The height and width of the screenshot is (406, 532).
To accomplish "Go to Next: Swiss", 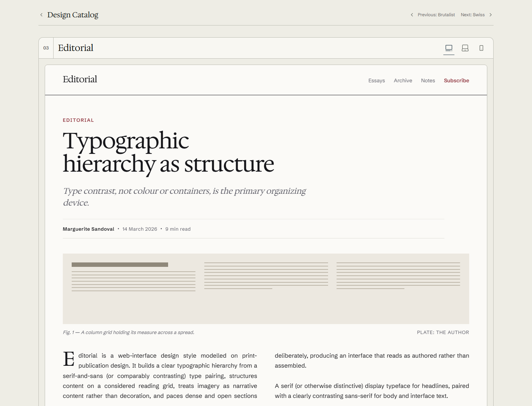I will pos(473,15).
